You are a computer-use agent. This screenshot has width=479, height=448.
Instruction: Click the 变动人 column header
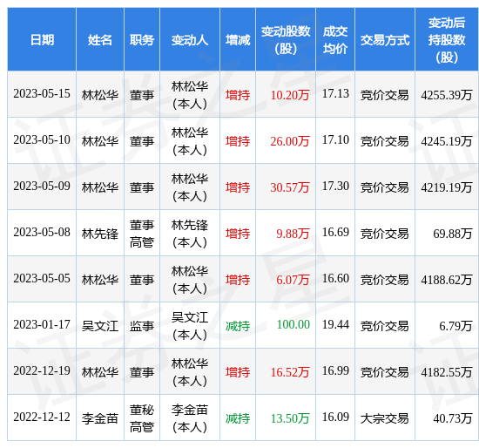[190, 40]
